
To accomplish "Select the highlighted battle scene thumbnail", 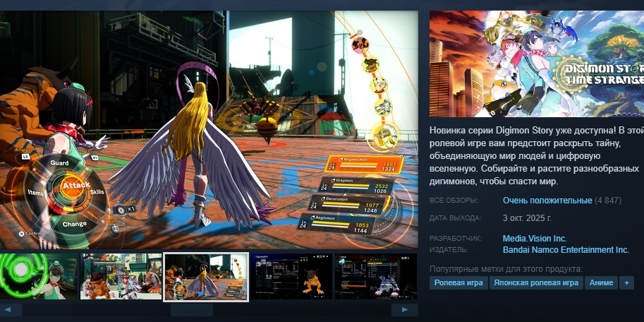I will click(x=206, y=277).
